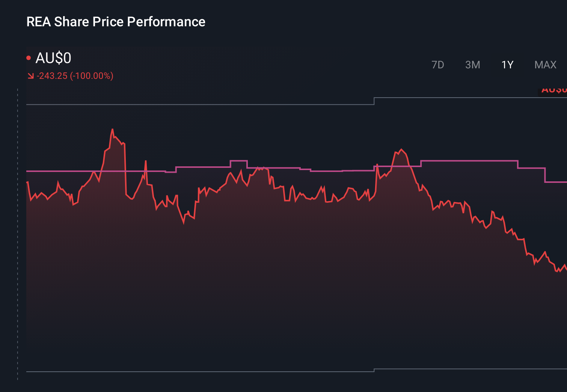
Task: Select the 7D time range
Action: (438, 65)
